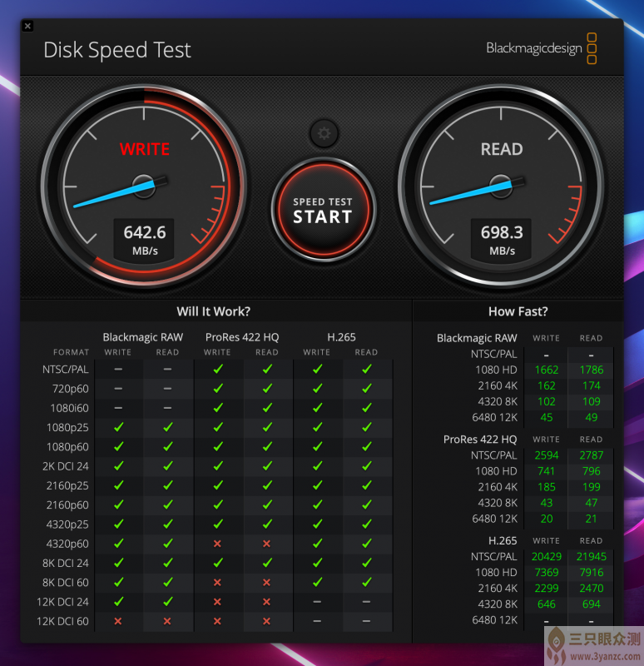Click the 720p60 H.265 read checkmark

tap(367, 388)
